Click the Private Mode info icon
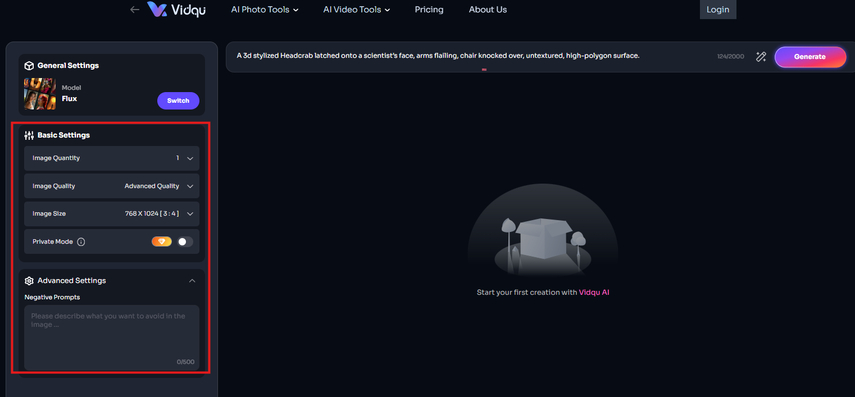The height and width of the screenshot is (397, 855). tap(81, 242)
